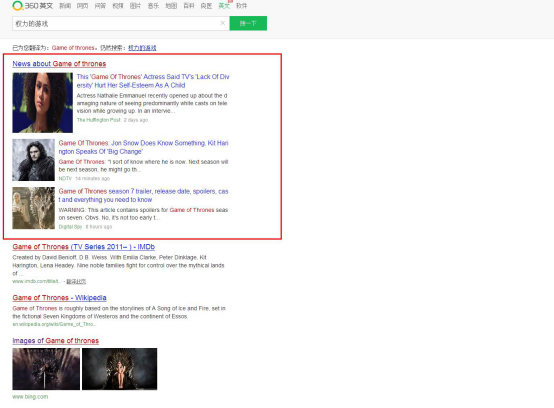Image resolution: width=554 pixels, height=408 pixels.
Task: Open the 新闻 news tab
Action: tap(65, 6)
